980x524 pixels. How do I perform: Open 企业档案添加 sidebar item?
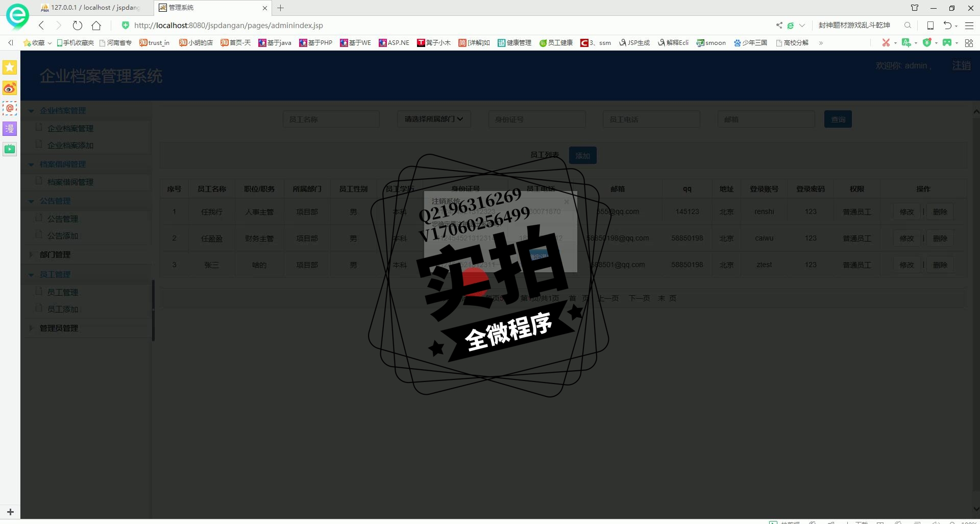pyautogui.click(x=70, y=145)
